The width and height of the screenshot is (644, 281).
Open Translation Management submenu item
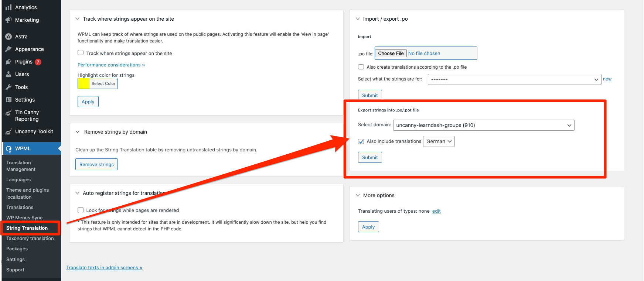21,166
